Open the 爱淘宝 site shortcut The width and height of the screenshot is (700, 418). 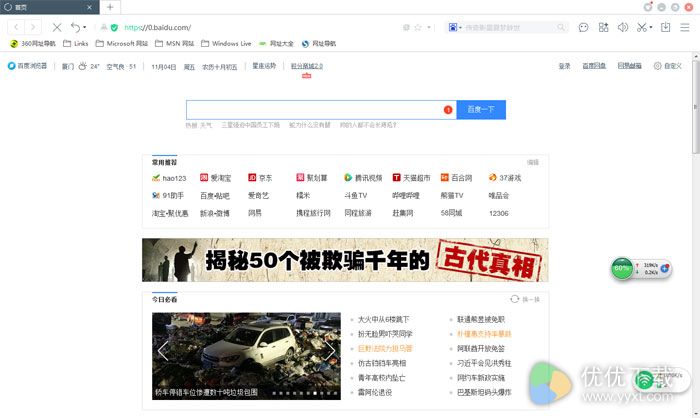tap(216, 178)
